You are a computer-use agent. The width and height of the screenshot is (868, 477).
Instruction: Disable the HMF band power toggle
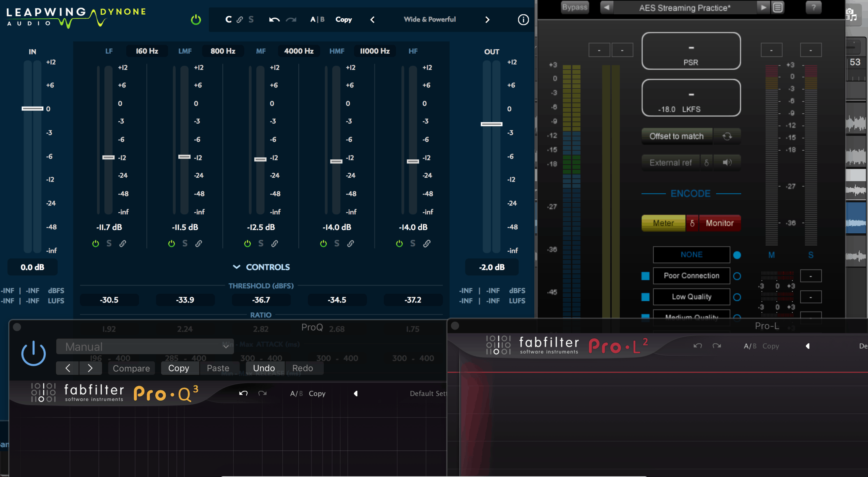tap(323, 243)
